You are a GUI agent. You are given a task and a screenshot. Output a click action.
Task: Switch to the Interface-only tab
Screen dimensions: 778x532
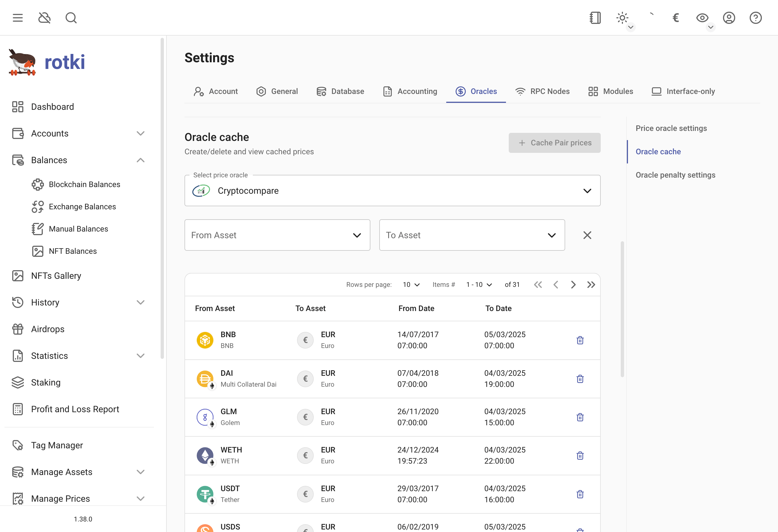683,91
